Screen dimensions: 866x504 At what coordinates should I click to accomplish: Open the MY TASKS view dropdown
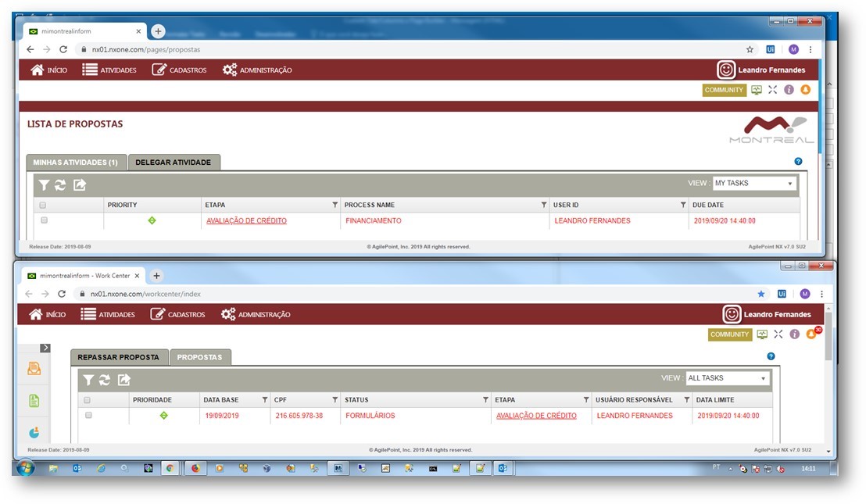[x=753, y=184]
